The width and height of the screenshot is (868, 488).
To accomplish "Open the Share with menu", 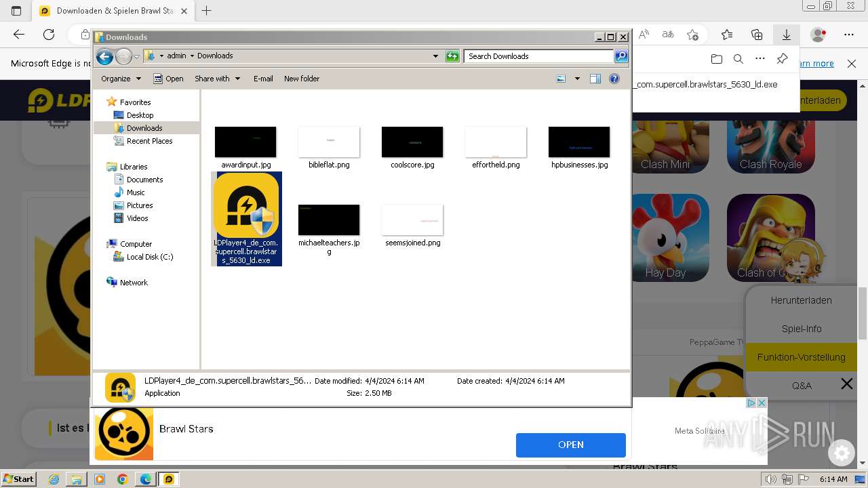I will tap(217, 79).
